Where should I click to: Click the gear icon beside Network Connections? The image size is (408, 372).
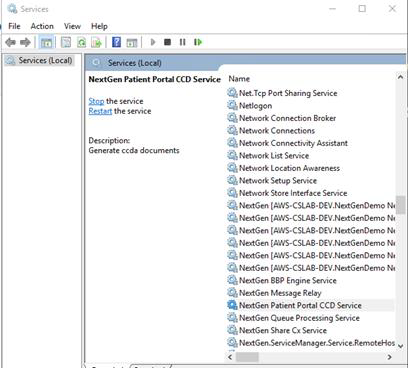[232, 131]
